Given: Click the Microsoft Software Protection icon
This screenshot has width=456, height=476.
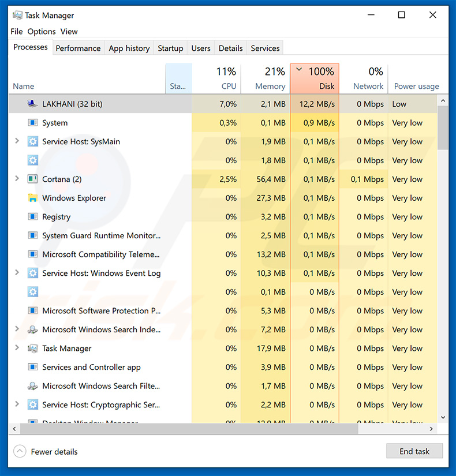Looking at the screenshot, I should pos(32,310).
